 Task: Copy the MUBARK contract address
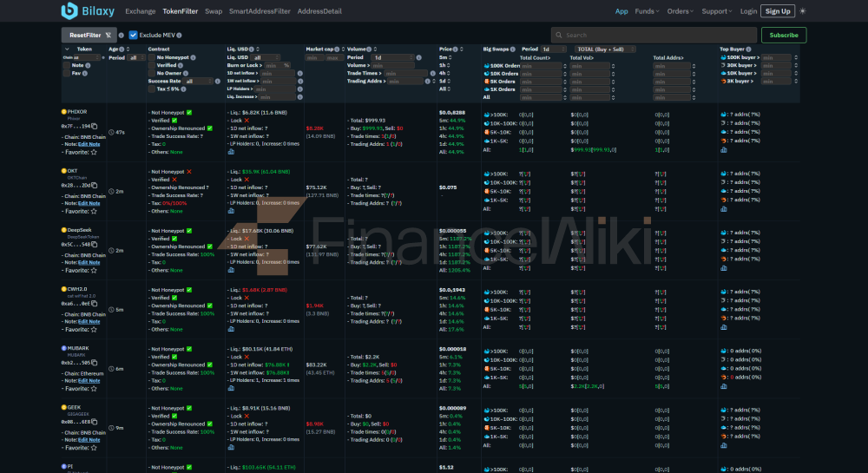(94, 363)
